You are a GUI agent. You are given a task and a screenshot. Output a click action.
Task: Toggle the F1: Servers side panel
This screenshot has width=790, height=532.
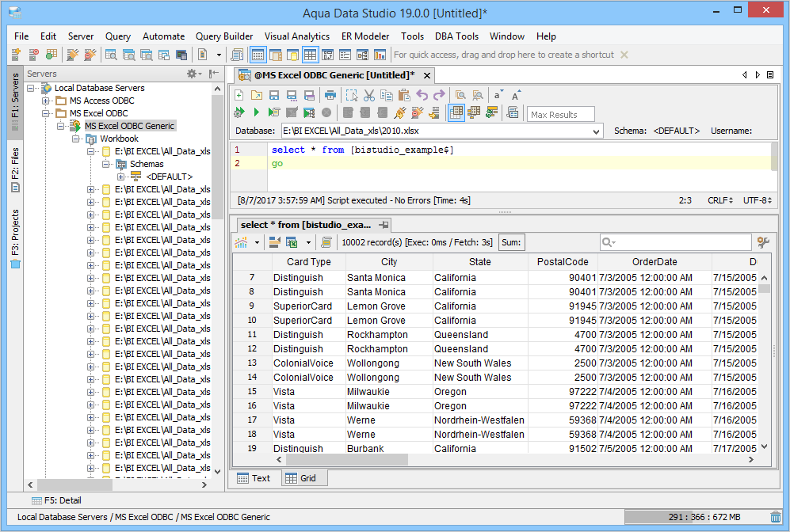[15, 101]
